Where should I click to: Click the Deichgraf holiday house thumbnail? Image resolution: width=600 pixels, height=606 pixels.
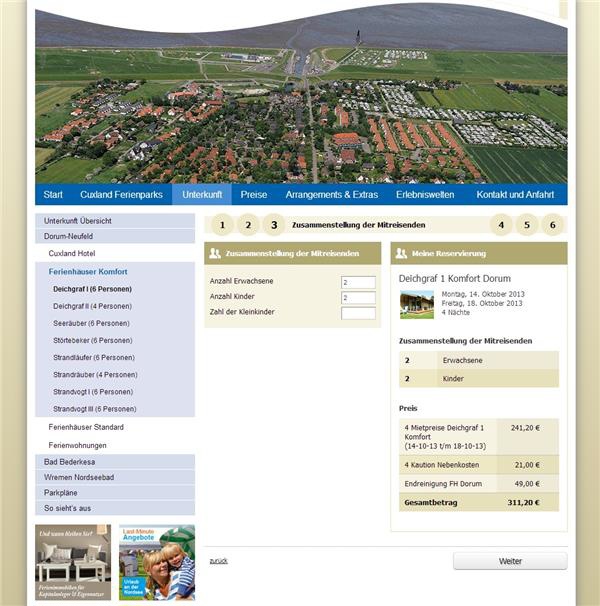click(x=416, y=305)
